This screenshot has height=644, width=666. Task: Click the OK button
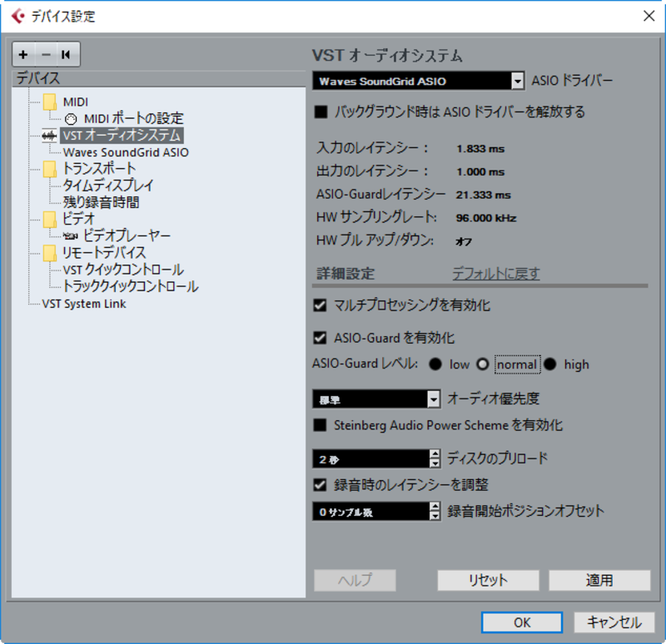click(522, 622)
